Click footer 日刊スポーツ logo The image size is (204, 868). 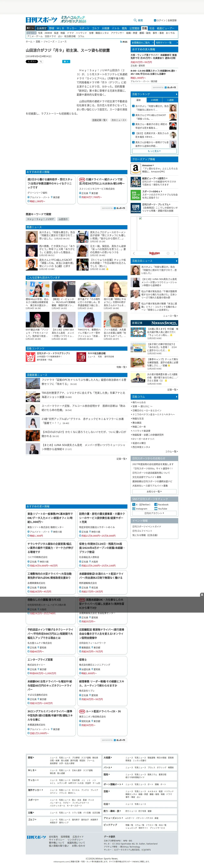[36, 837]
